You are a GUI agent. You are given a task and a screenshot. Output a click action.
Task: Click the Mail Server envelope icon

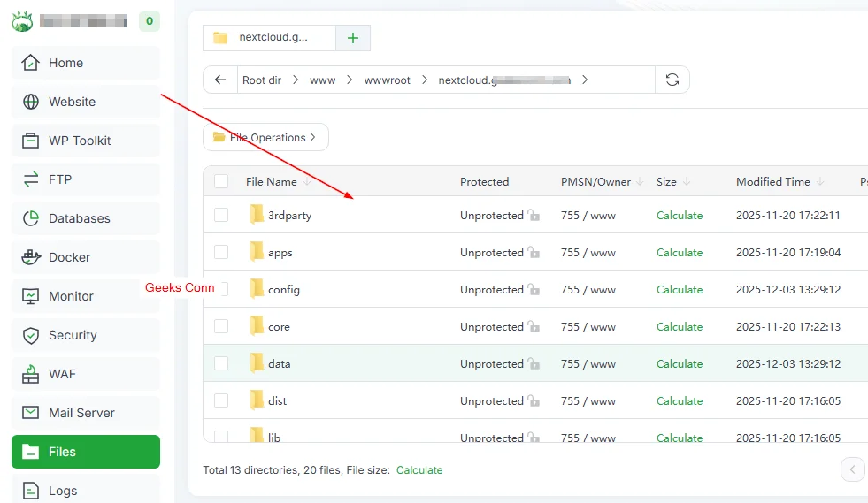click(30, 413)
